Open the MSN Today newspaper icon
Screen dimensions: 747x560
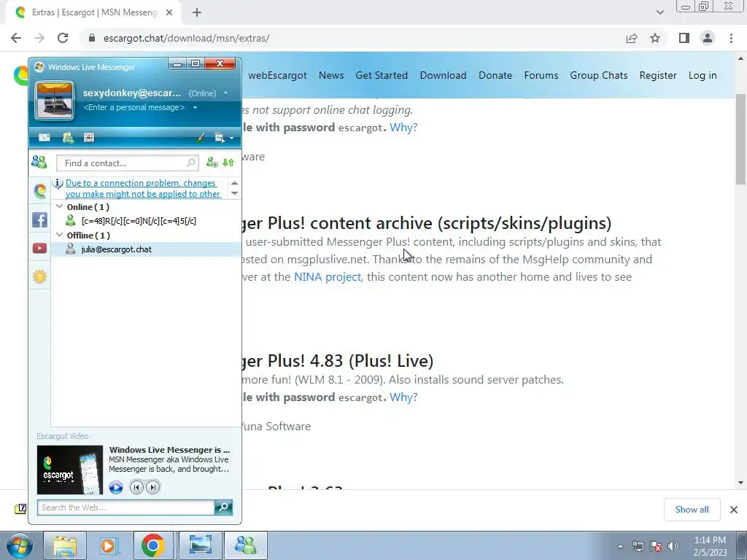(x=89, y=138)
